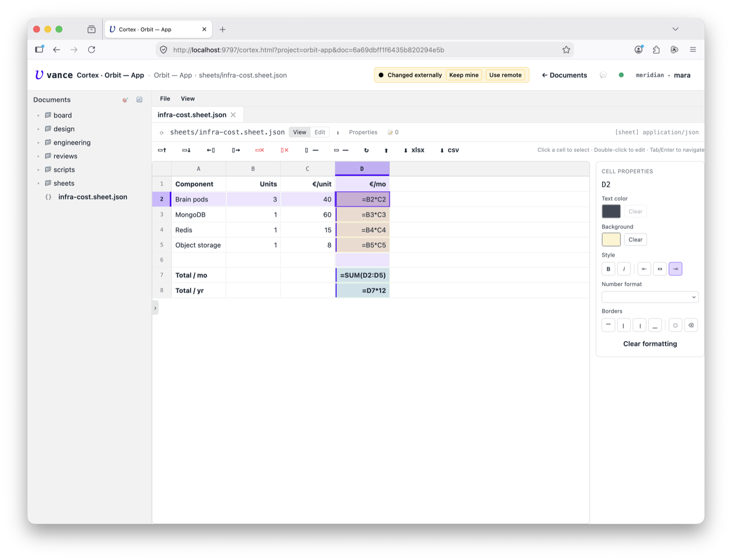The height and width of the screenshot is (560, 732).
Task: Go back to Documents
Action: pos(564,75)
